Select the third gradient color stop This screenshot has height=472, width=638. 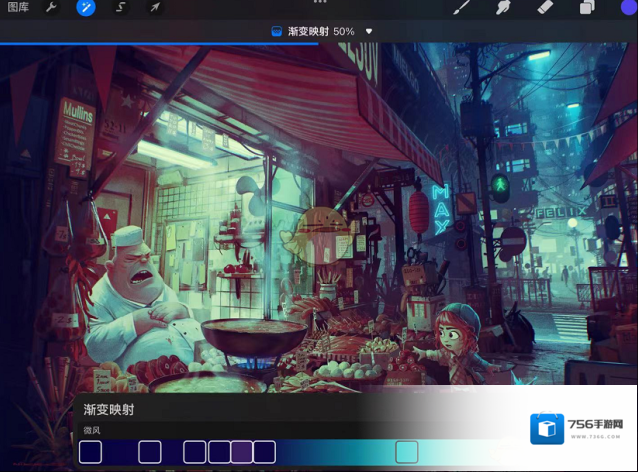[x=195, y=452]
